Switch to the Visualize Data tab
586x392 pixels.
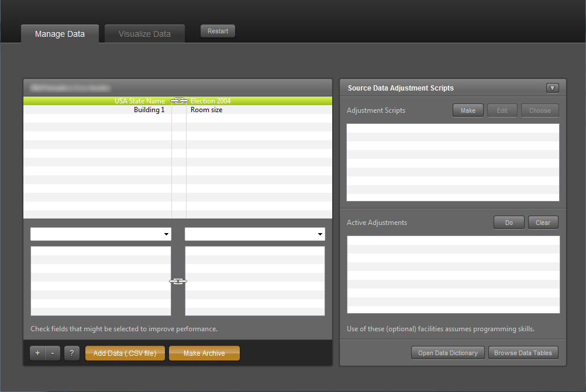144,34
